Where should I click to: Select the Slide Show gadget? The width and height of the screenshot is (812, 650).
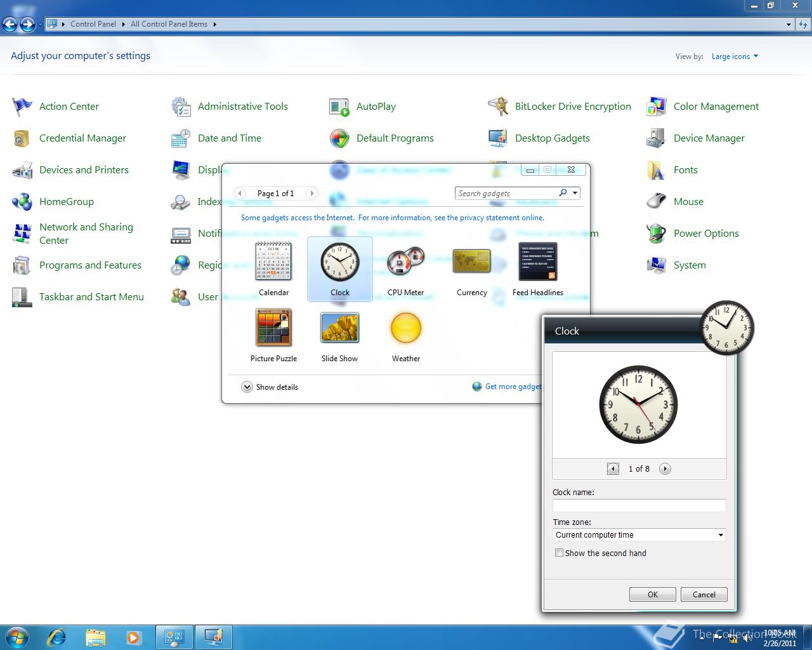[339, 335]
